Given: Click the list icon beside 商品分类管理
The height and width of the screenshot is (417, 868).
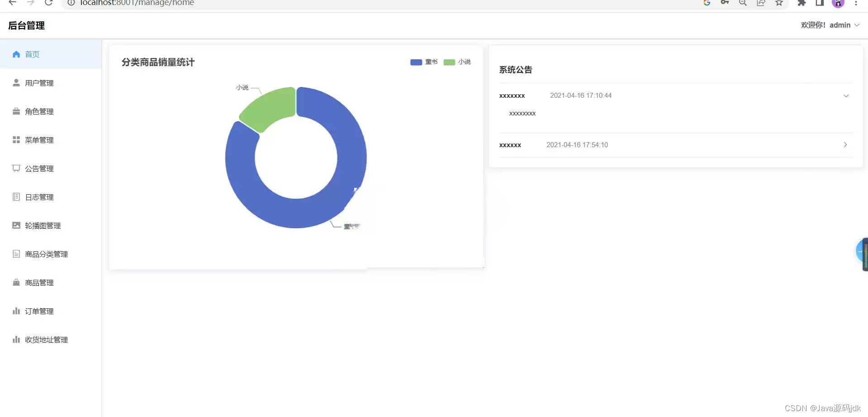Looking at the screenshot, I should 16,254.
